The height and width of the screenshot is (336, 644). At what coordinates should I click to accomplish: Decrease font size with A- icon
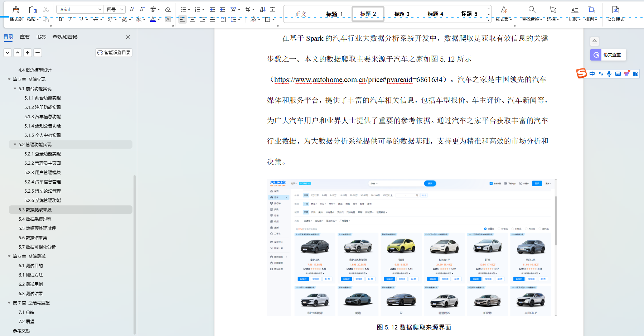click(x=142, y=10)
